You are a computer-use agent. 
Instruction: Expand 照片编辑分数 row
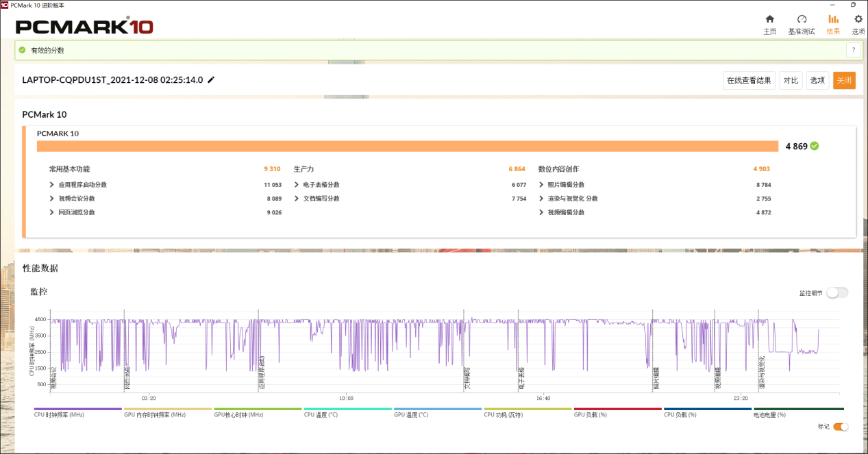[541, 185]
